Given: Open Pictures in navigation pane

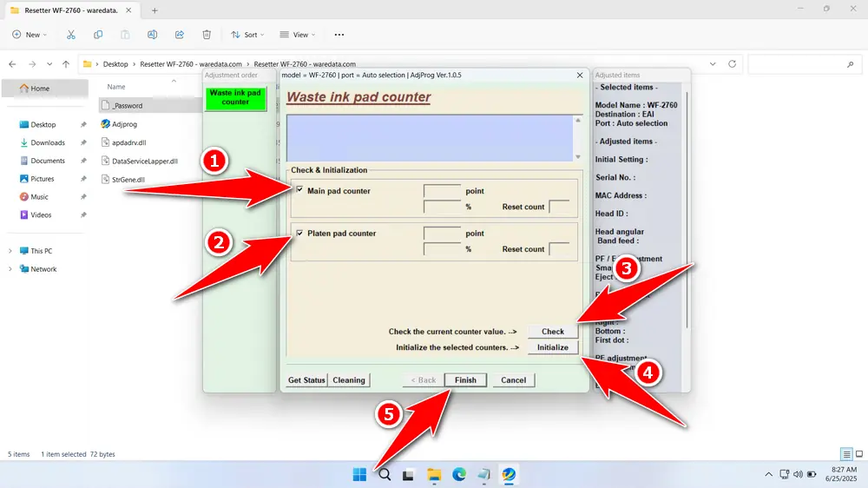Looking at the screenshot, I should [x=42, y=179].
